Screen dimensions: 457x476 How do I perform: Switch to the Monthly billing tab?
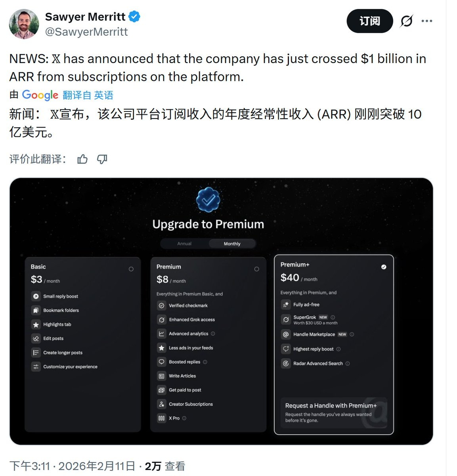coord(232,244)
